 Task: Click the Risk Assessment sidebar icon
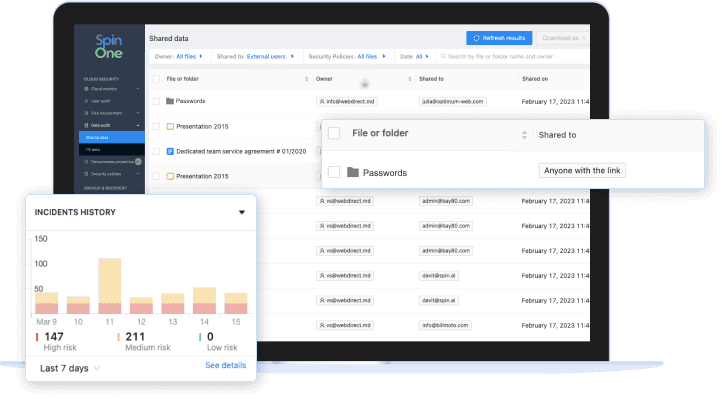tap(86, 113)
